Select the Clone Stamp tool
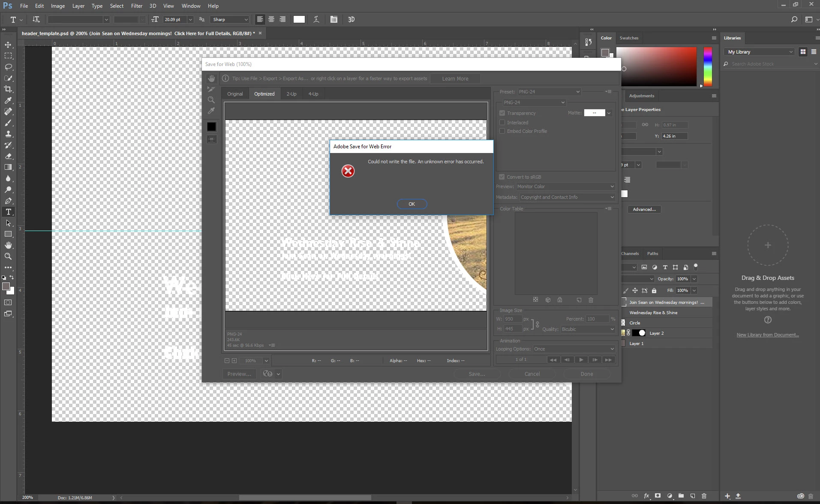 (8, 134)
